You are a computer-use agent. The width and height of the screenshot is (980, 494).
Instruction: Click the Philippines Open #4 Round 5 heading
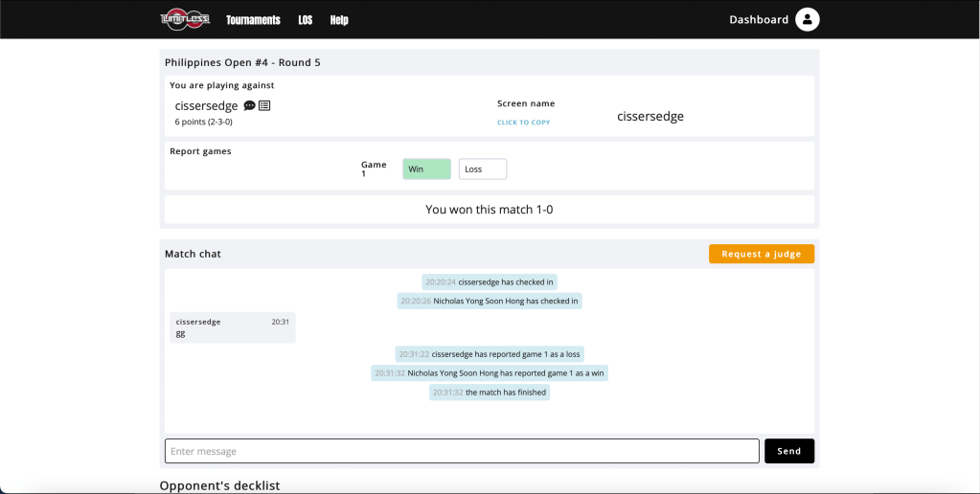click(x=242, y=63)
